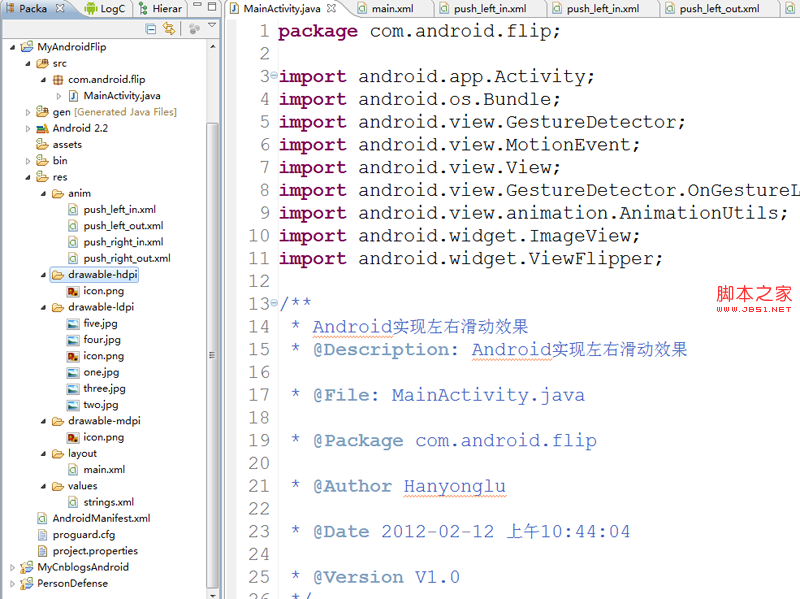Toggle Link with Editor icon
The image size is (800, 599).
coord(168,29)
